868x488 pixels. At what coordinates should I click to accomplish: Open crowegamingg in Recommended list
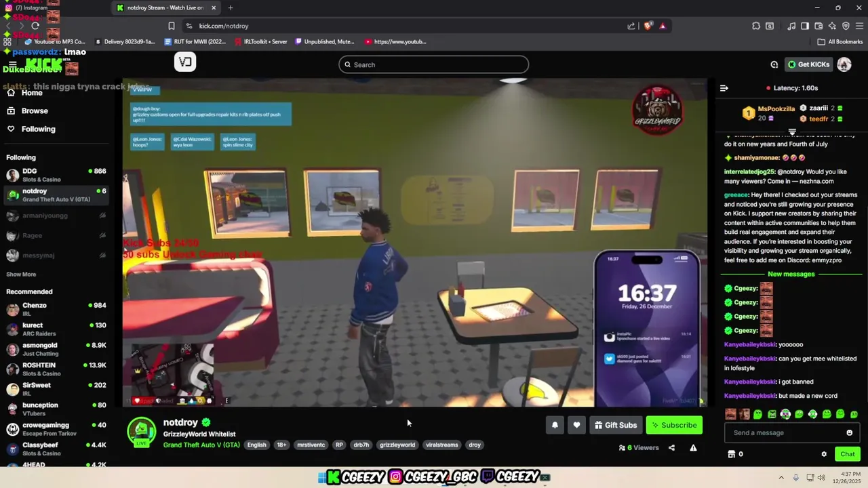coord(56,429)
